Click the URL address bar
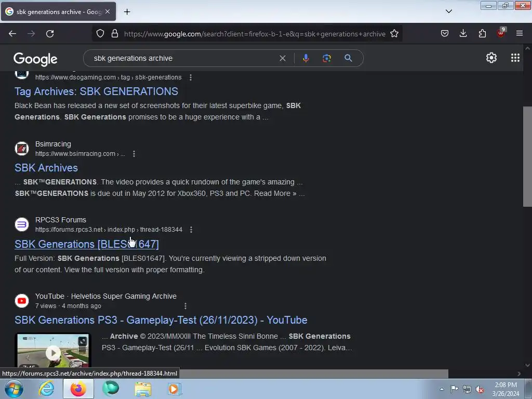The image size is (532, 399). click(x=255, y=34)
